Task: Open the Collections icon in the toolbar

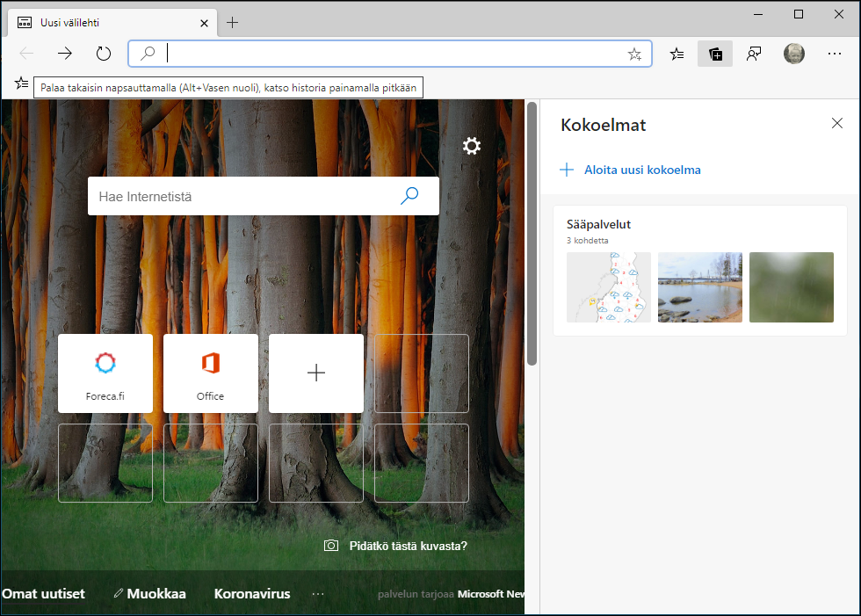Action: [x=715, y=54]
